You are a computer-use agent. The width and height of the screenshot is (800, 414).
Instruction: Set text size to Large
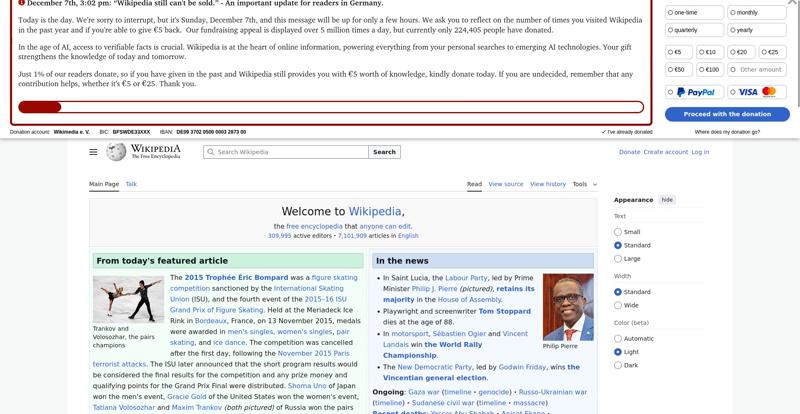click(618, 258)
